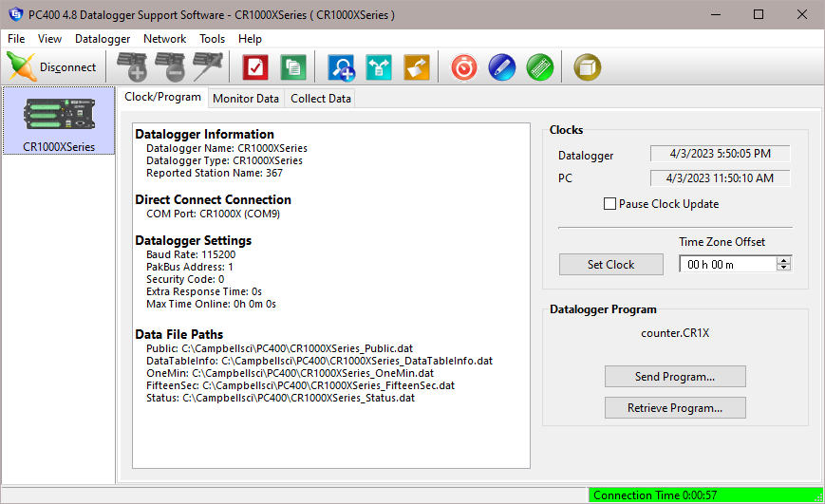
Task: Click the Set Clock button
Action: (610, 264)
